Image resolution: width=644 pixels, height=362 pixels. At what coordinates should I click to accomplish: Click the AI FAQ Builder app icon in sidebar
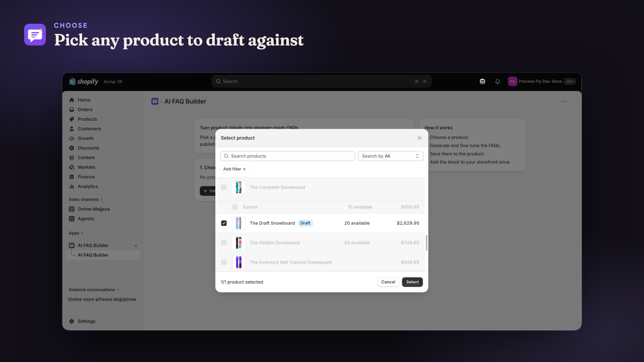(72, 245)
